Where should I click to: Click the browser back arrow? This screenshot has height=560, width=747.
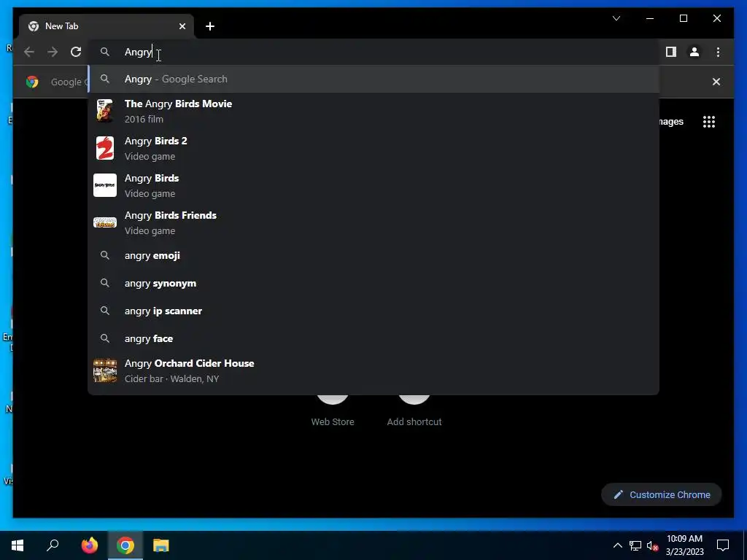coord(29,52)
